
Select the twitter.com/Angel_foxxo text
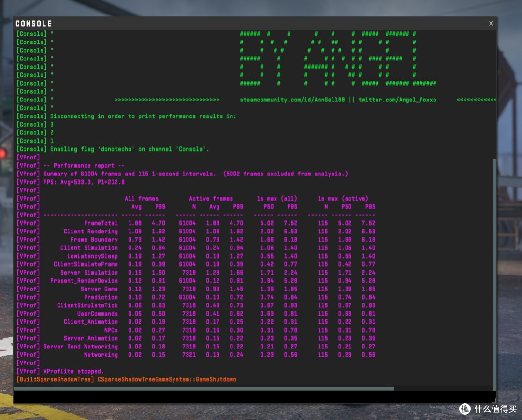[x=397, y=100]
